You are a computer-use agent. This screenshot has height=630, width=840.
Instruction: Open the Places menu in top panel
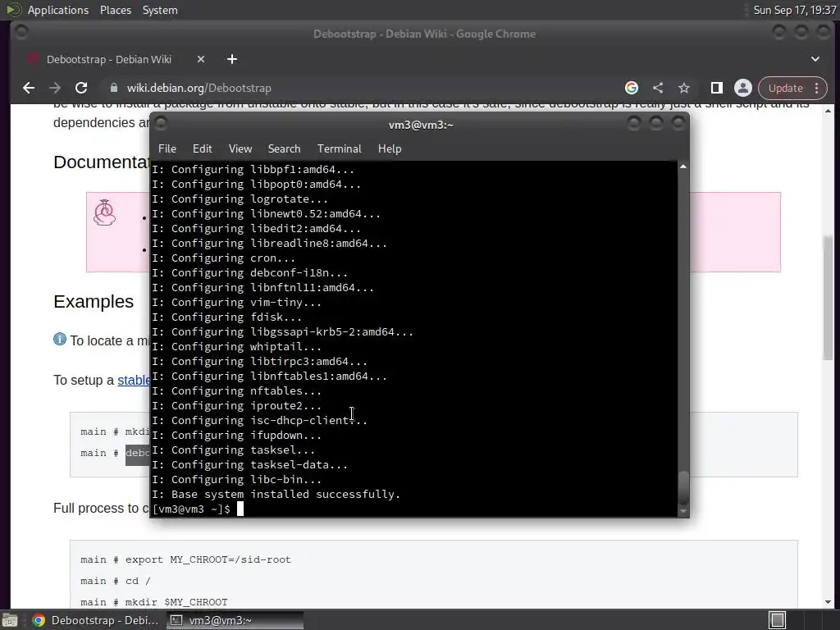[115, 10]
